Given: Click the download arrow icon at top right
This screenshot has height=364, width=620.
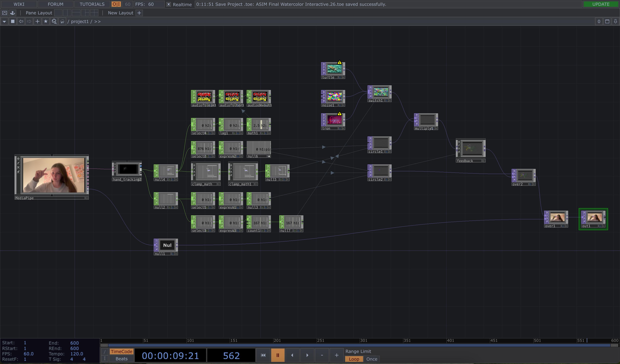Looking at the screenshot, I should 615,21.
